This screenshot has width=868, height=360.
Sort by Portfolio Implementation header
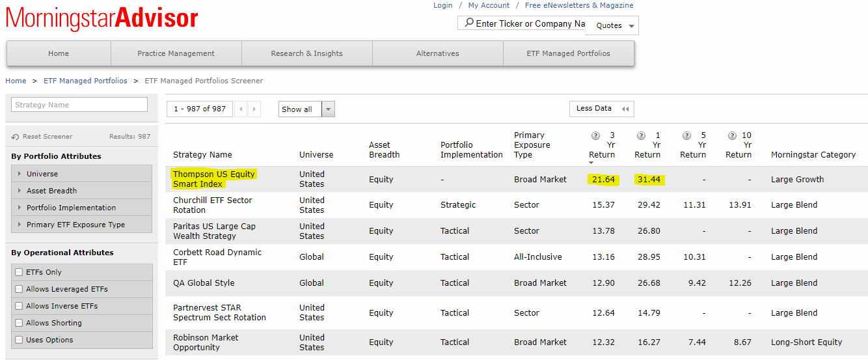471,150
